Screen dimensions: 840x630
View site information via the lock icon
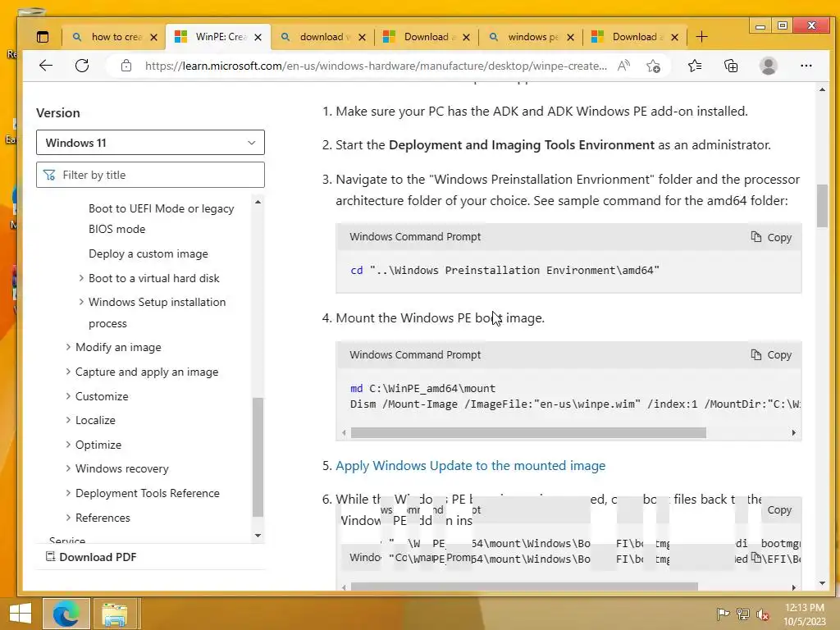[x=126, y=66]
